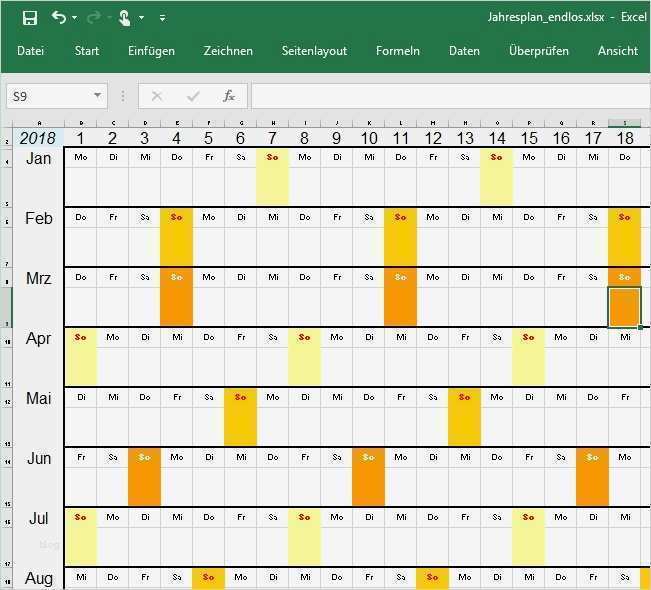651x590 pixels.
Task: Open the Start ribbon tab
Action: 87,51
